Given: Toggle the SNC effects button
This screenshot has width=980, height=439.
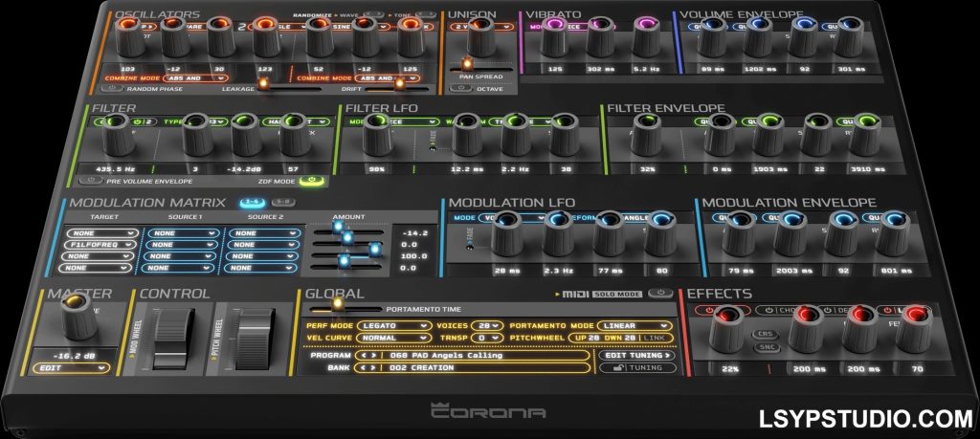Looking at the screenshot, I should pyautogui.click(x=766, y=347).
